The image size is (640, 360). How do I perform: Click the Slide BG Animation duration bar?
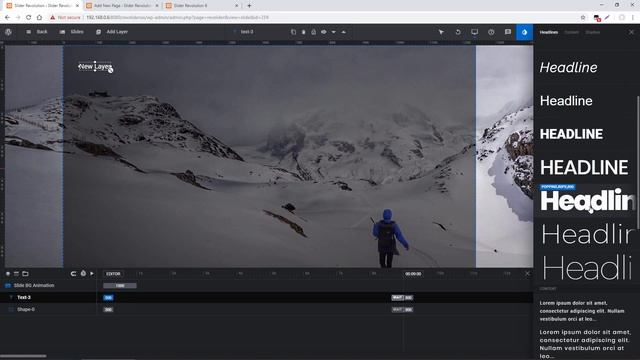(x=120, y=286)
